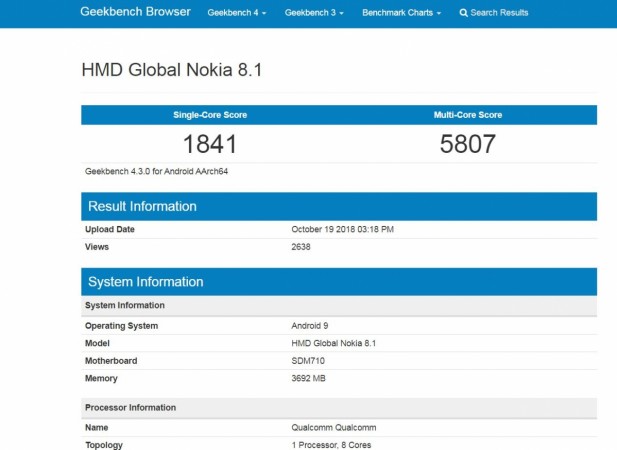The image size is (617, 450).
Task: Click the blue System Information section header
Action: tap(339, 282)
